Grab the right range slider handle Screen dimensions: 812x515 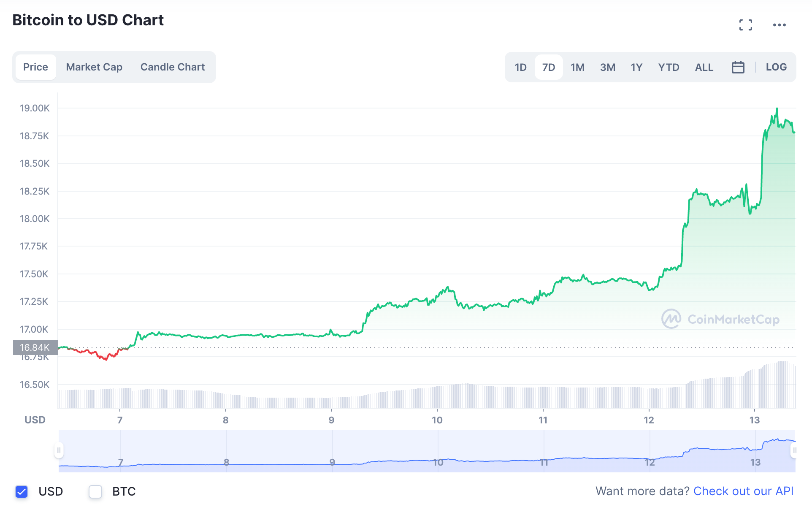click(794, 450)
